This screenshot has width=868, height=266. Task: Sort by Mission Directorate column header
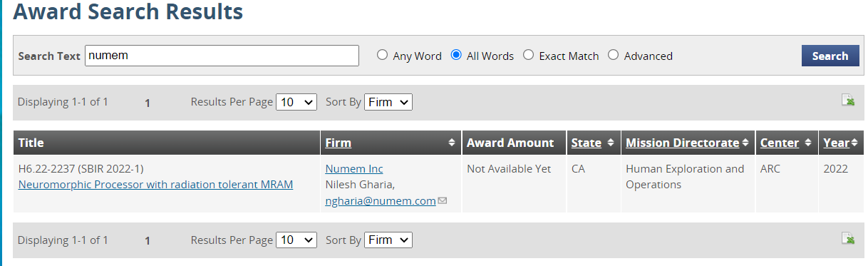(682, 143)
